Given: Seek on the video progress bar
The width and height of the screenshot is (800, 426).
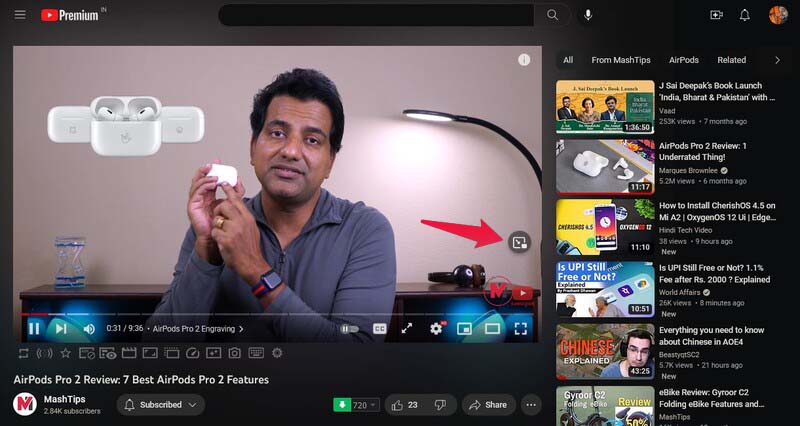Looking at the screenshot, I should (x=280, y=314).
